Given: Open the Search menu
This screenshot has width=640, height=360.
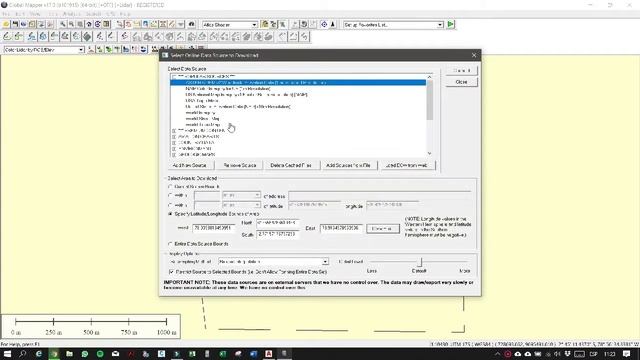Looking at the screenshot, I should (x=93, y=14).
